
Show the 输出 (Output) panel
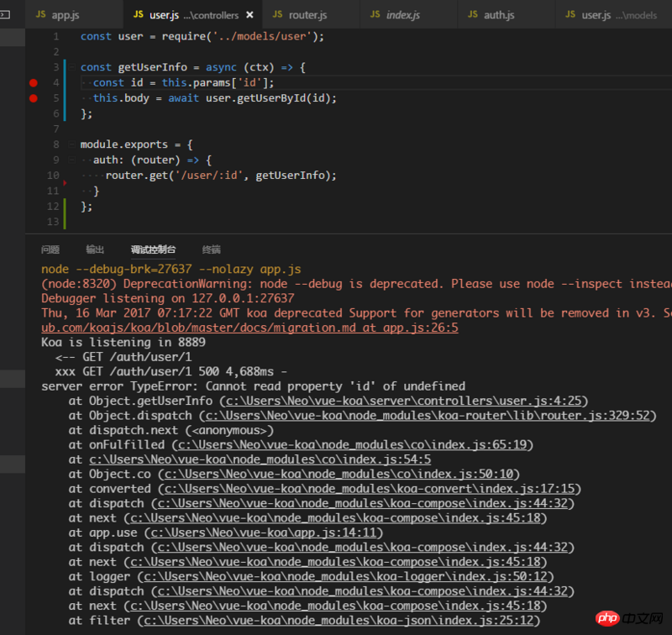click(95, 249)
